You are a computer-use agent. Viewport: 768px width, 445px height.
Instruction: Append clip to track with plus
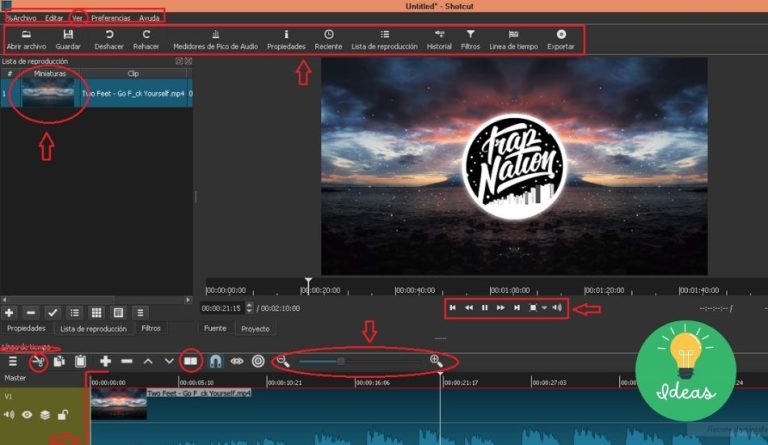(x=105, y=361)
